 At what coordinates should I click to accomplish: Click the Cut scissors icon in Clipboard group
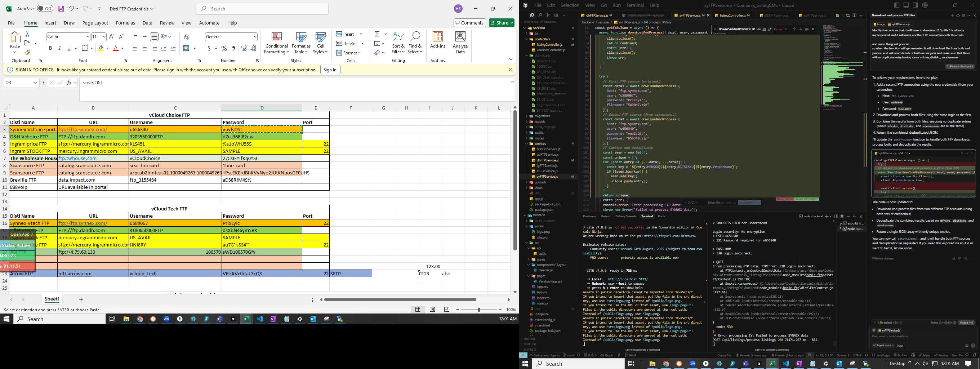coord(27,34)
